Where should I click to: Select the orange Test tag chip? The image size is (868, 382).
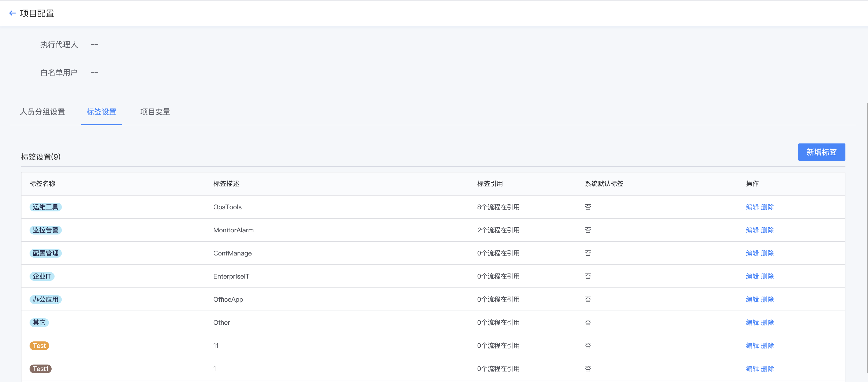pos(39,345)
